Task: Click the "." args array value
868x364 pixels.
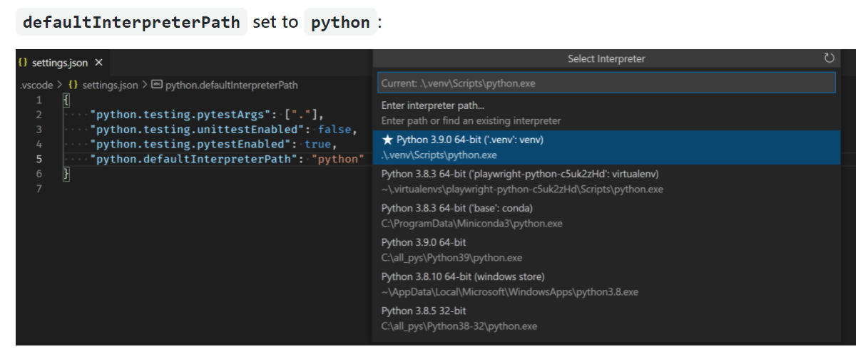Action: (x=302, y=115)
